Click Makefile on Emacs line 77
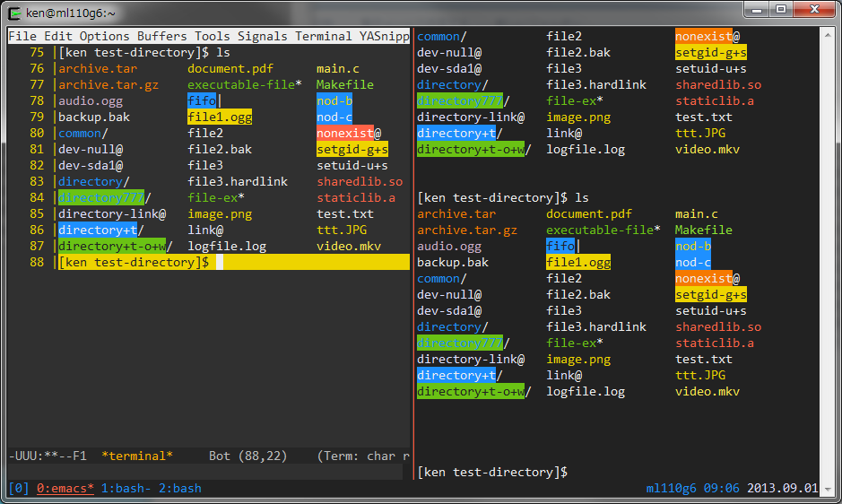The width and height of the screenshot is (842, 504). click(x=344, y=85)
